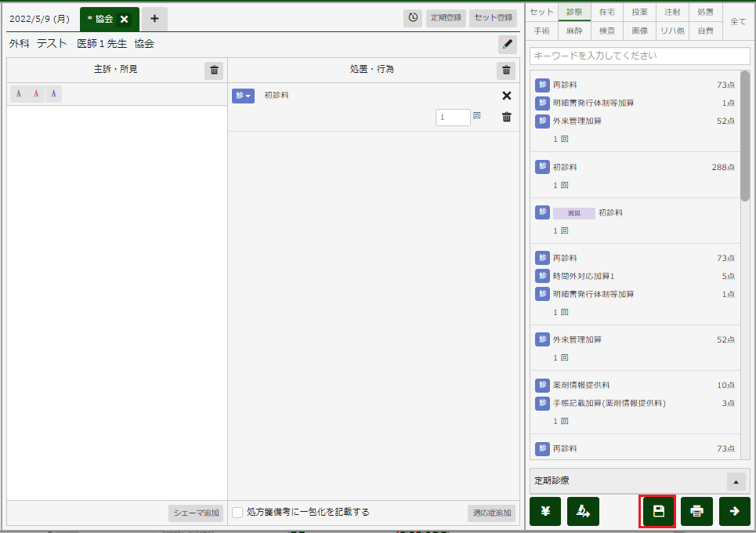Switch to the 投薬 tab
Image resolution: width=756 pixels, height=533 pixels.
(x=640, y=12)
